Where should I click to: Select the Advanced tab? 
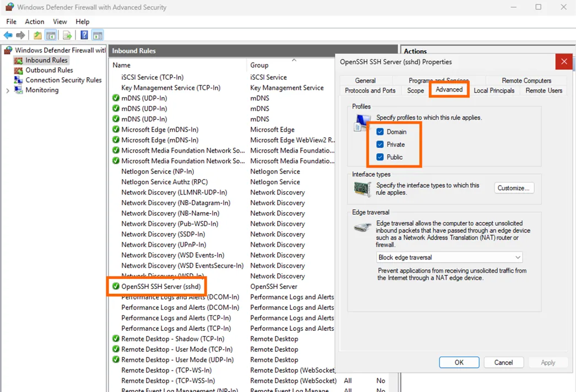coord(449,89)
